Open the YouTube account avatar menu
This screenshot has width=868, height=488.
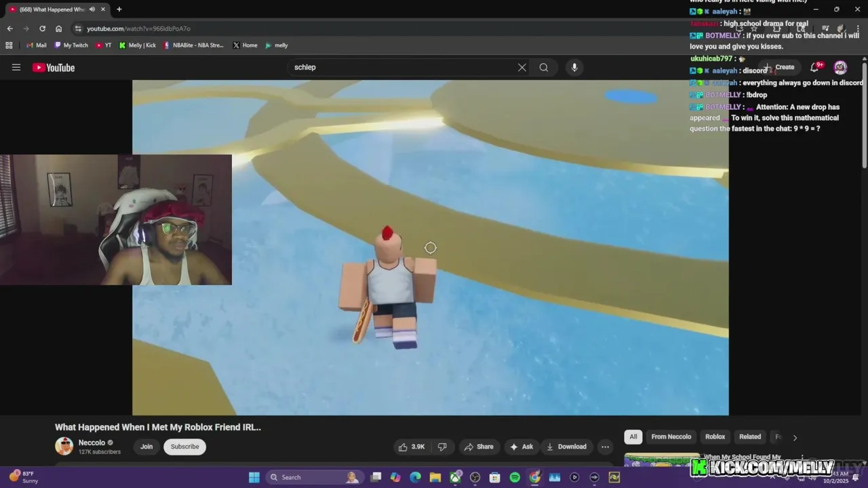[840, 67]
